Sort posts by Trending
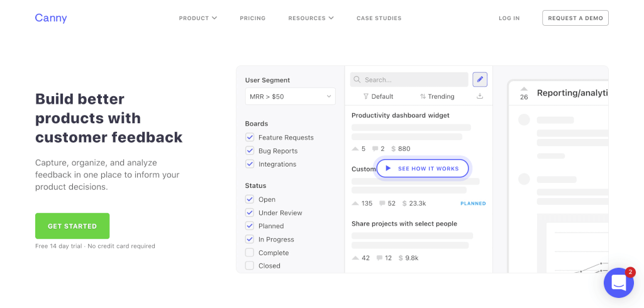Image resolution: width=644 pixels, height=308 pixels. [x=437, y=97]
